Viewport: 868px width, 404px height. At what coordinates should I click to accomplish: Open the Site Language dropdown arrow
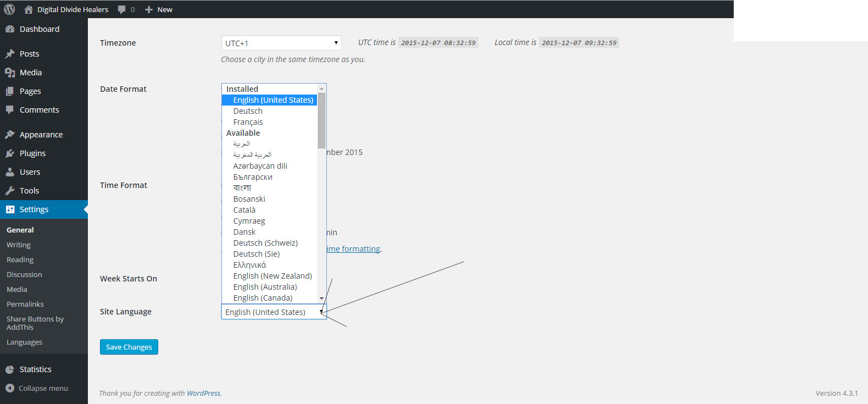point(321,312)
